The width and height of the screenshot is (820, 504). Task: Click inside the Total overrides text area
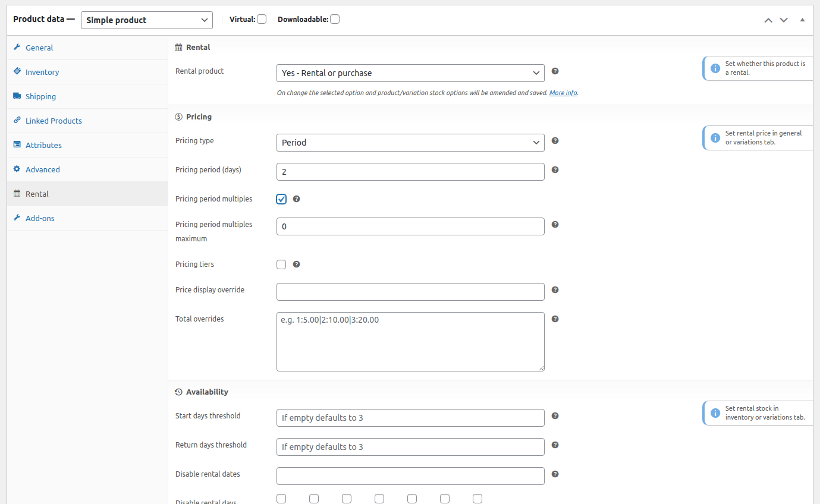(x=410, y=341)
